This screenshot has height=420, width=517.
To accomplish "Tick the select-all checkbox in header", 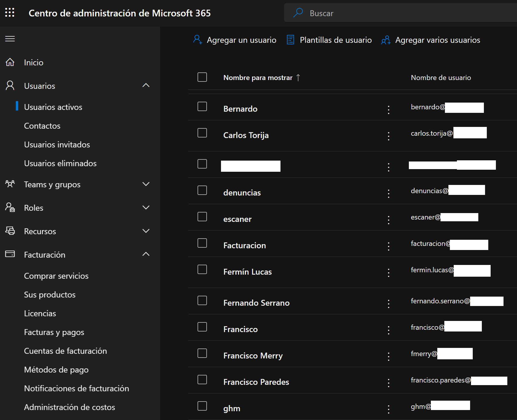I will click(x=202, y=77).
